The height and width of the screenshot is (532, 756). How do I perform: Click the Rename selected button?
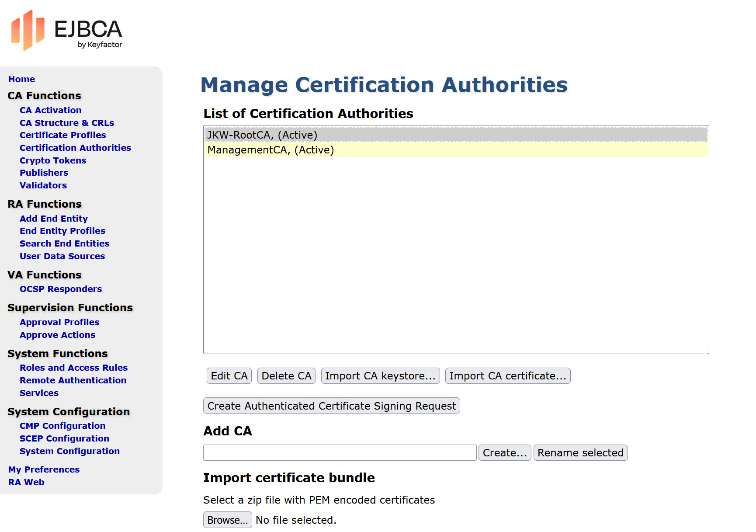pos(580,453)
